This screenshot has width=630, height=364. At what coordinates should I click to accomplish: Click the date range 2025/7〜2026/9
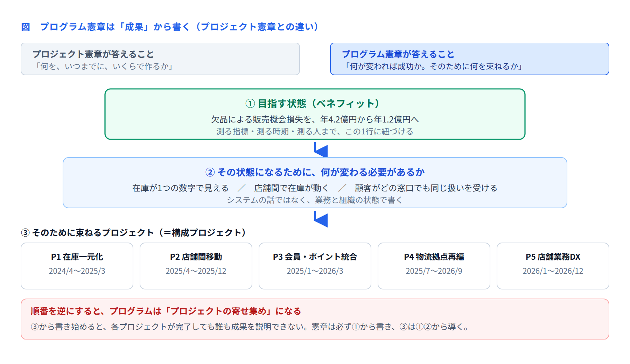point(434,271)
